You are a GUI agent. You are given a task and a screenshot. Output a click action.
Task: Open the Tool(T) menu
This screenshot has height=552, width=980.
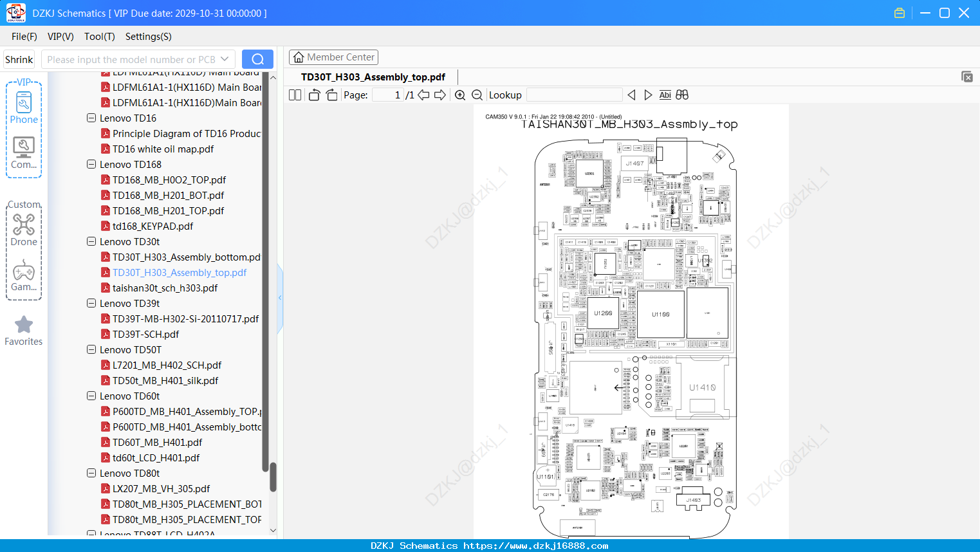point(100,37)
